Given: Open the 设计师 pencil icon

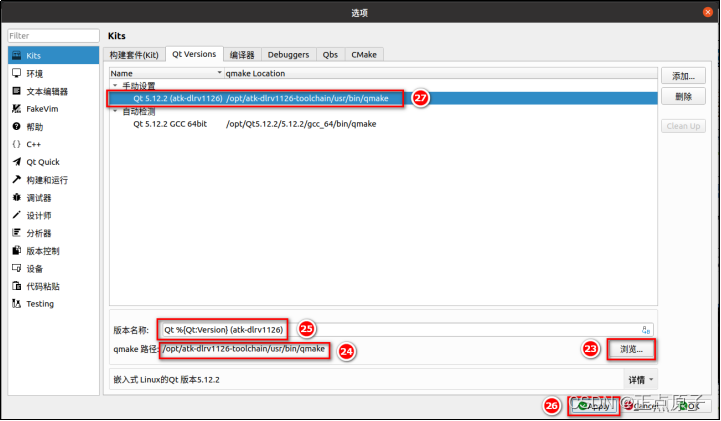Looking at the screenshot, I should point(17,215).
